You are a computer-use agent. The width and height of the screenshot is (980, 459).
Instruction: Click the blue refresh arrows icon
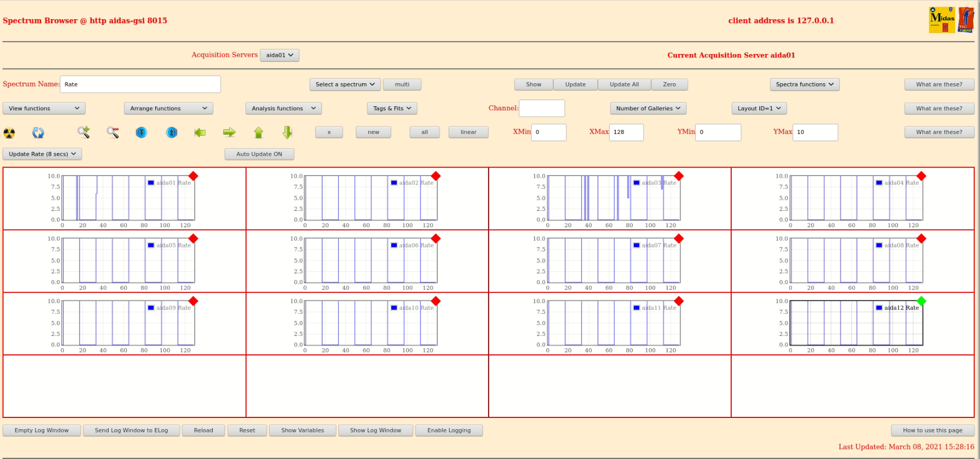[x=38, y=133]
